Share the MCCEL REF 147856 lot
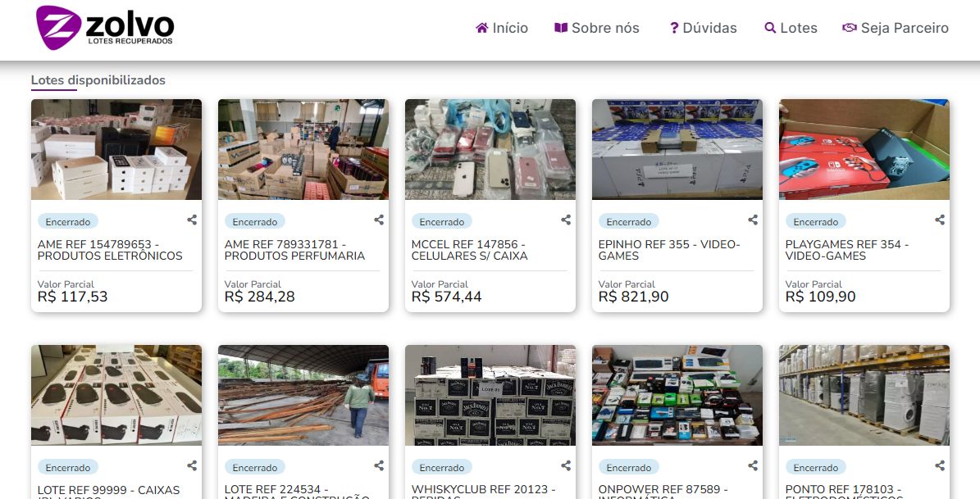Viewport: 980px width, 499px height. coord(566,220)
